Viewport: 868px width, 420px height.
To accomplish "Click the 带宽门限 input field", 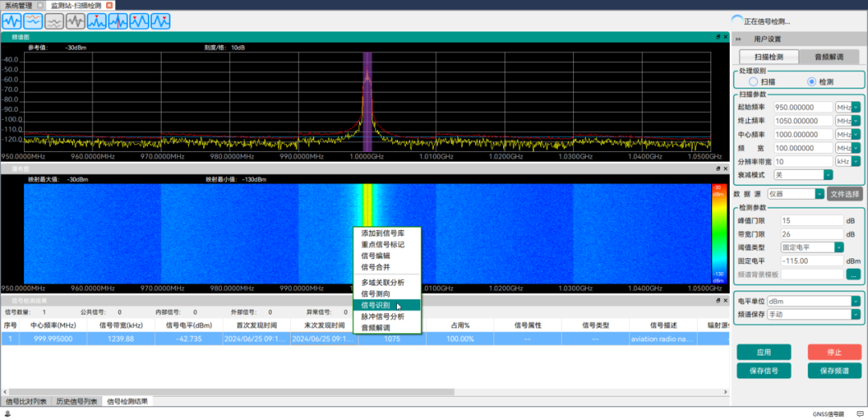I will point(812,234).
